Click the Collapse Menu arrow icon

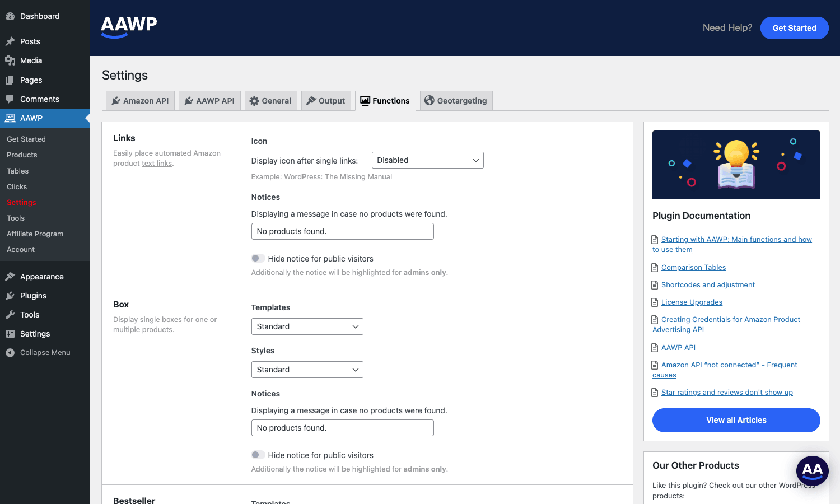[x=10, y=353]
